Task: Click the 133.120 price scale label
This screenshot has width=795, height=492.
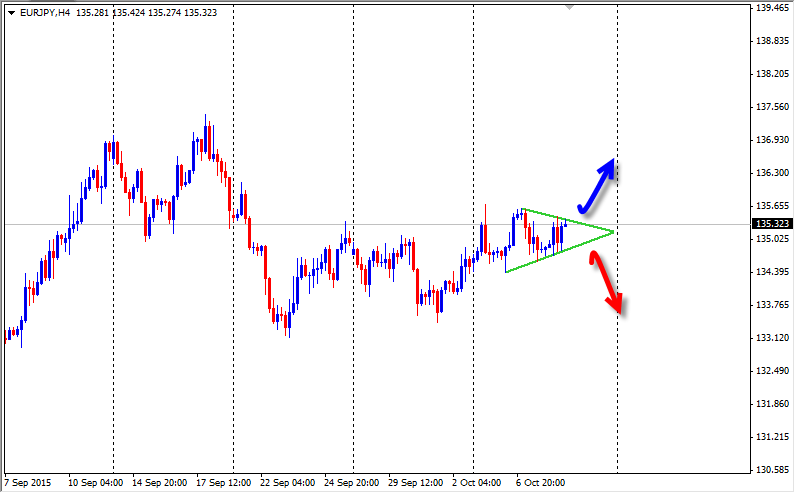Action: [772, 337]
